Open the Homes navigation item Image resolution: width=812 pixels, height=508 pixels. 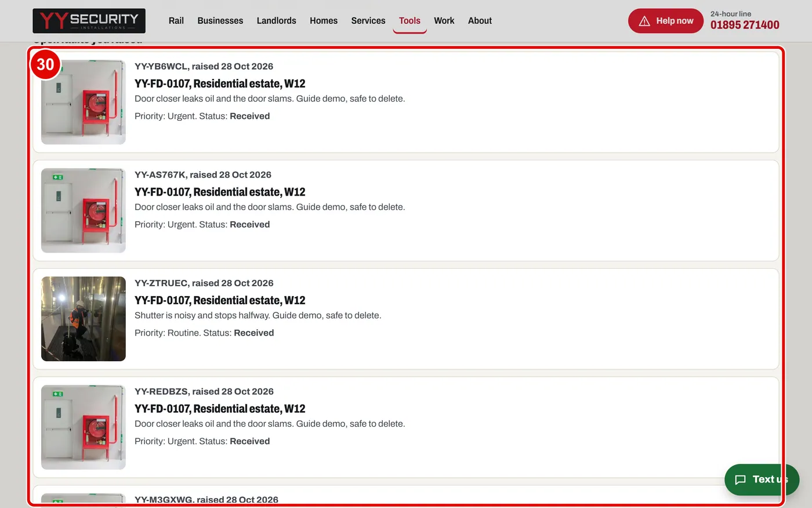tap(324, 21)
